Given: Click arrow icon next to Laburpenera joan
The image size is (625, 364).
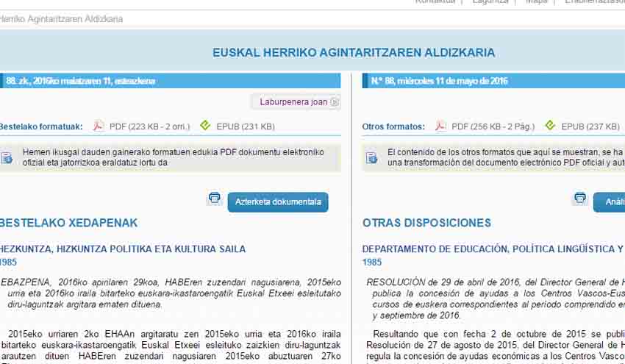Looking at the screenshot, I should 335,102.
